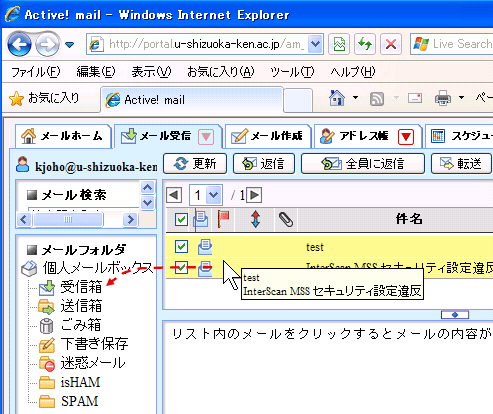Uncheck the checkbox for the test mail
Screen dimensions: 493x414
[x=181, y=247]
